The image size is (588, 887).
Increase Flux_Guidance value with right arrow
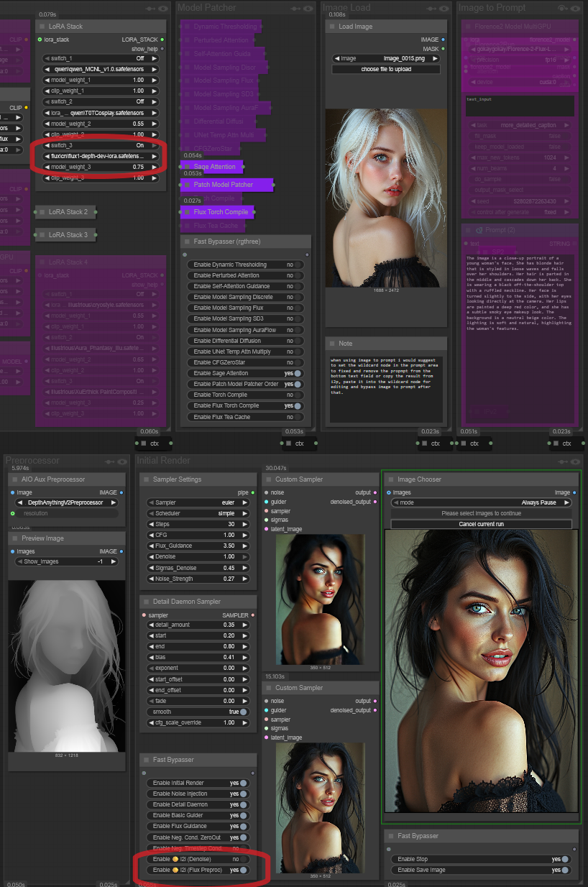(246, 546)
